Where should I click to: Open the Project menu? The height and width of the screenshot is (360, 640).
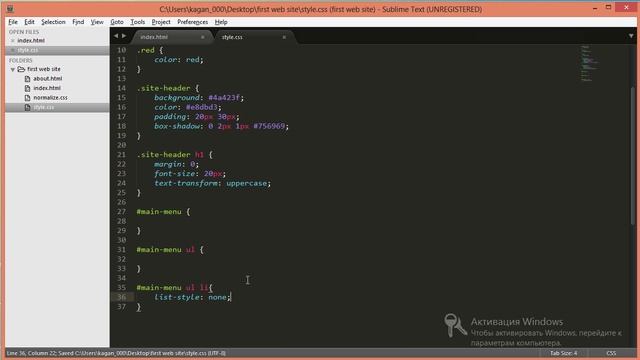click(x=161, y=22)
